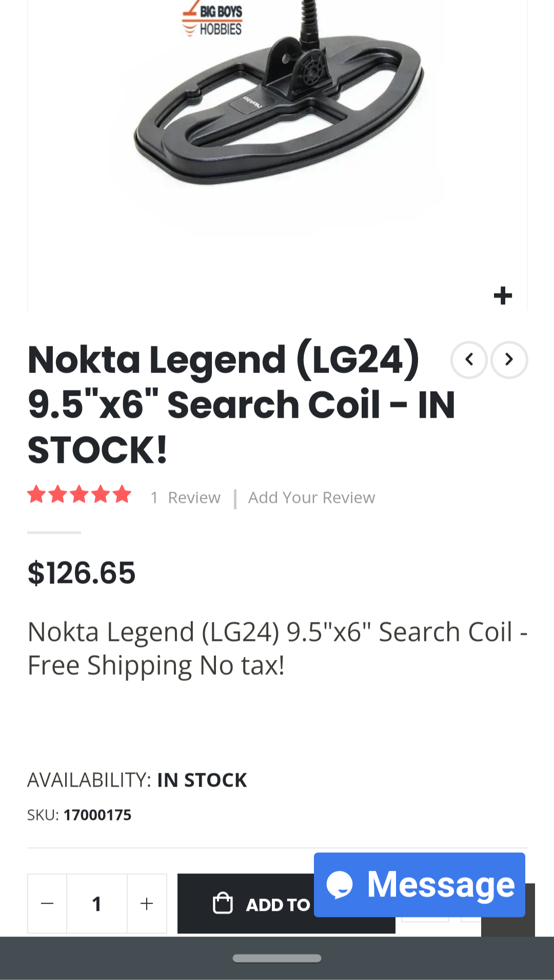Image resolution: width=554 pixels, height=980 pixels.
Task: Click Add Your Review link
Action: 311,498
